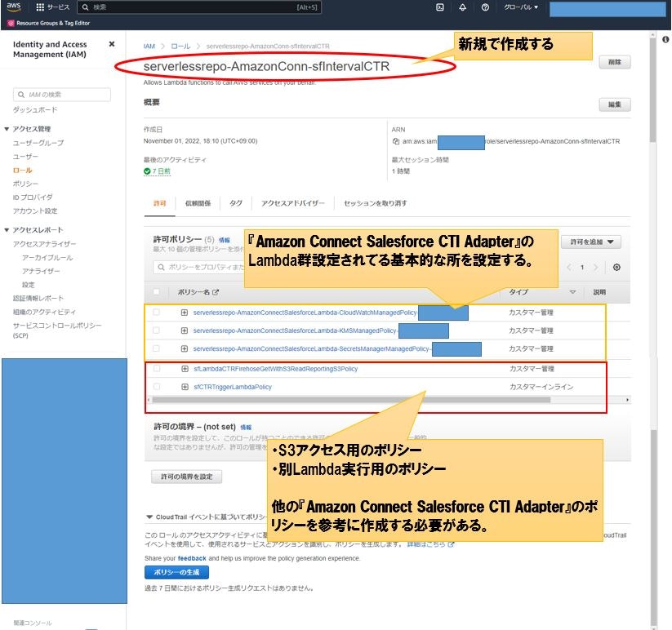Open the CloudWatchManagedPolicy link
672x630 pixels.
(305, 313)
